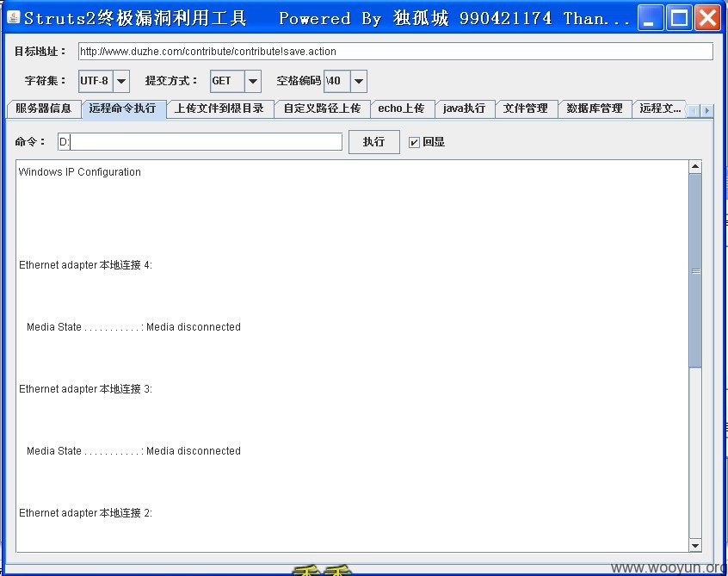Image resolution: width=728 pixels, height=576 pixels.
Task: Select the truncated 远程文... tab
Action: click(x=659, y=108)
